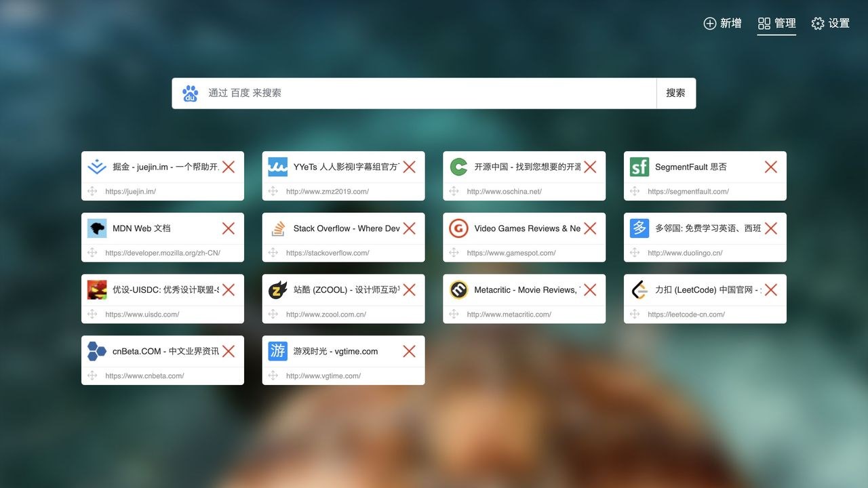Select the 管理 manage tab
This screenshot has height=488, width=868.
[x=777, y=24]
